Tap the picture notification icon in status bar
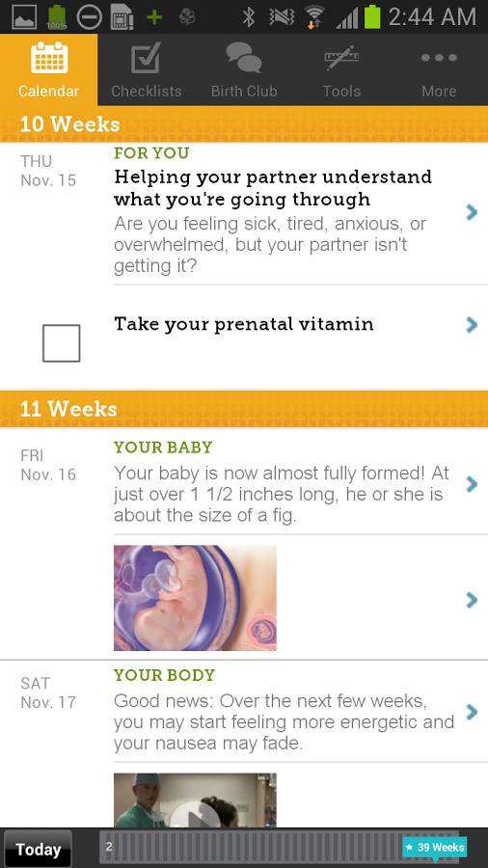The image size is (488, 868). pos(24,17)
